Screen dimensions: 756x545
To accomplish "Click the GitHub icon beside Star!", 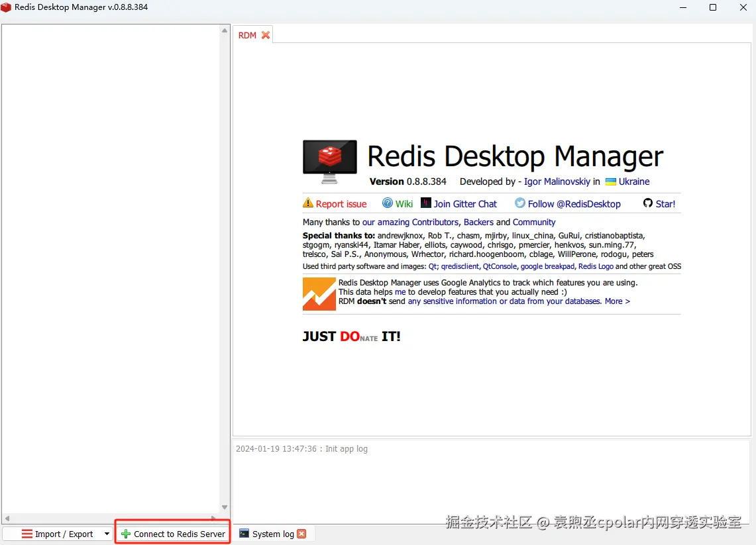I will [x=648, y=203].
